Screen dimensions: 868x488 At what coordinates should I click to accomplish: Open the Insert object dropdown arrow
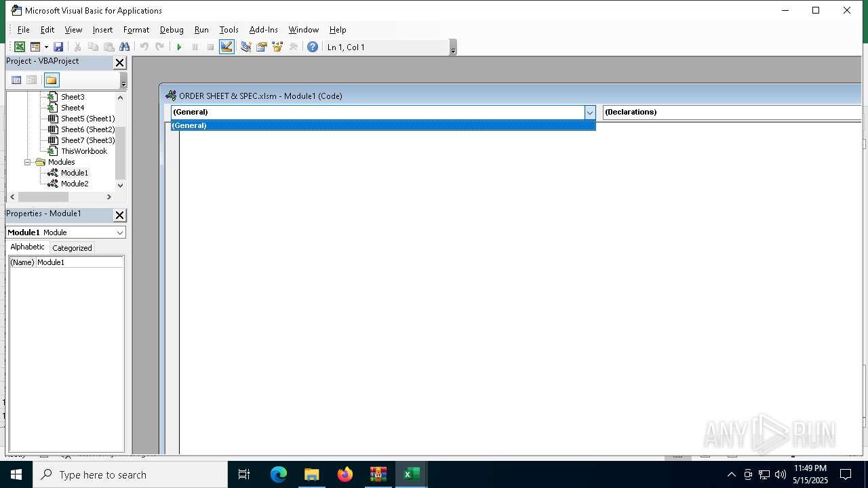(x=46, y=47)
